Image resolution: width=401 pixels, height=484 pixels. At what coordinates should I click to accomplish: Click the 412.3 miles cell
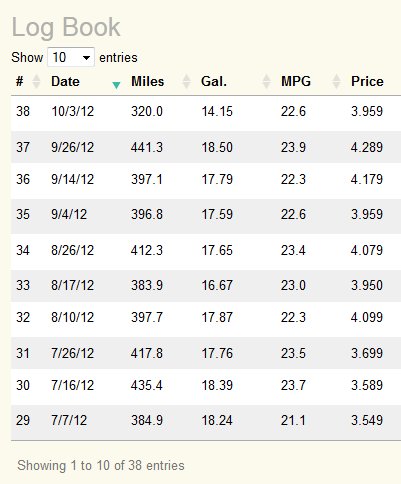tap(147, 250)
